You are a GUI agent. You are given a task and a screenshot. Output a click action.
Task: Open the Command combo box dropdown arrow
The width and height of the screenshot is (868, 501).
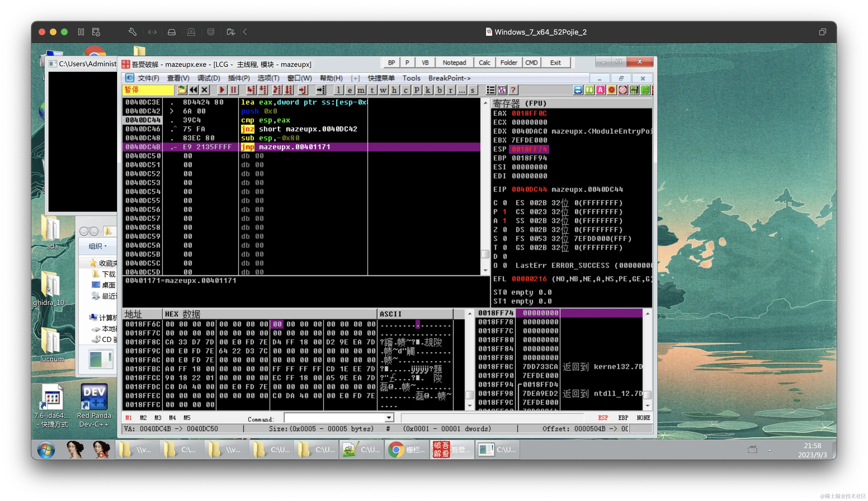389,418
